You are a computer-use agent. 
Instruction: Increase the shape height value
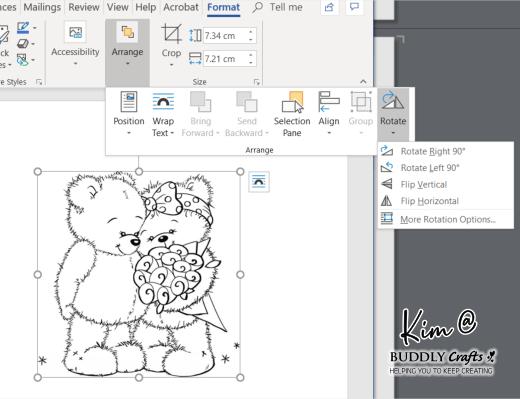251,32
